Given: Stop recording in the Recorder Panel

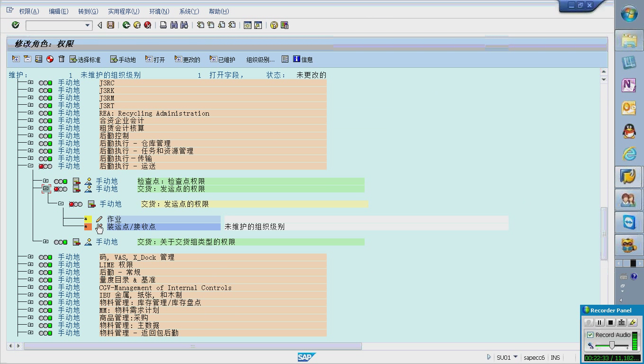Looking at the screenshot, I should pos(610,322).
